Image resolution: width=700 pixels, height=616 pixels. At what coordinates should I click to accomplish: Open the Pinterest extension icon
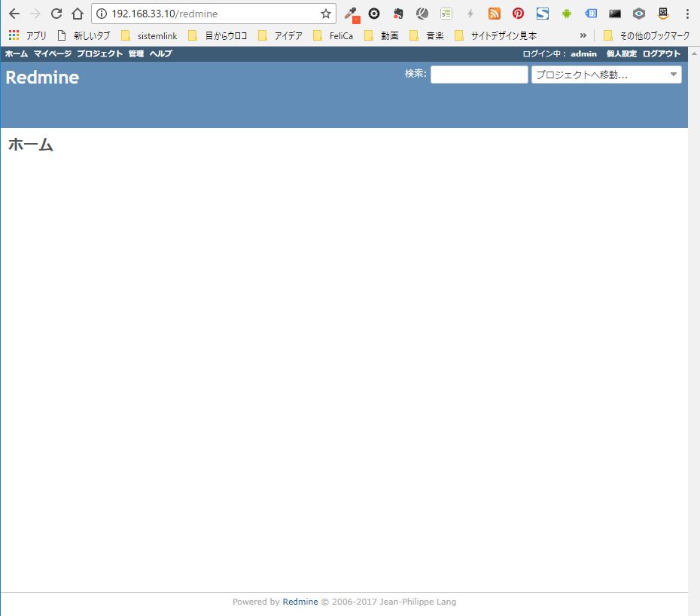coord(519,14)
